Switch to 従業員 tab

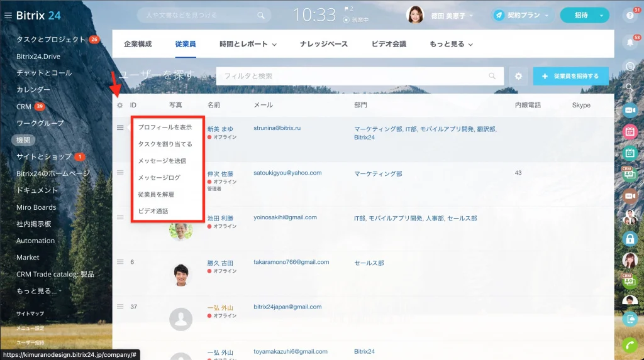186,44
